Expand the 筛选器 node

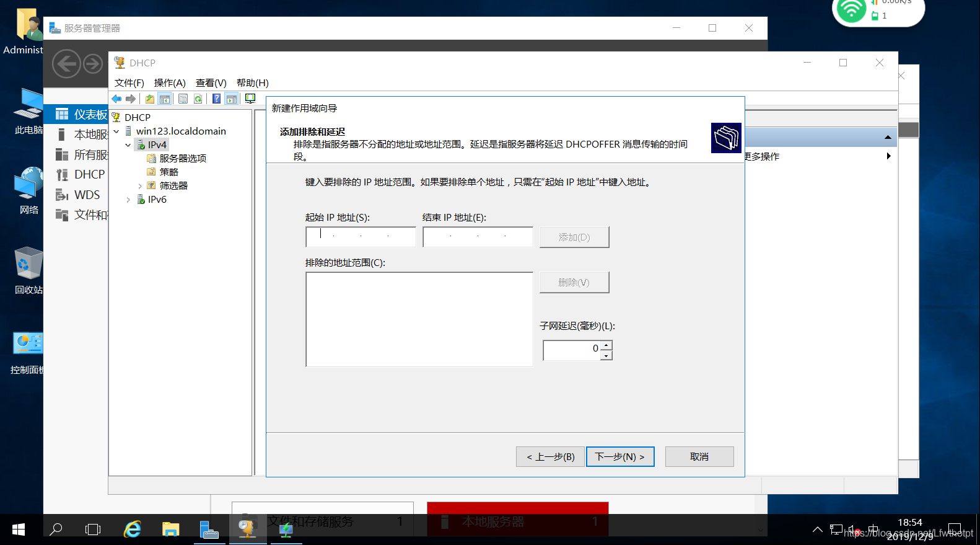coord(140,185)
